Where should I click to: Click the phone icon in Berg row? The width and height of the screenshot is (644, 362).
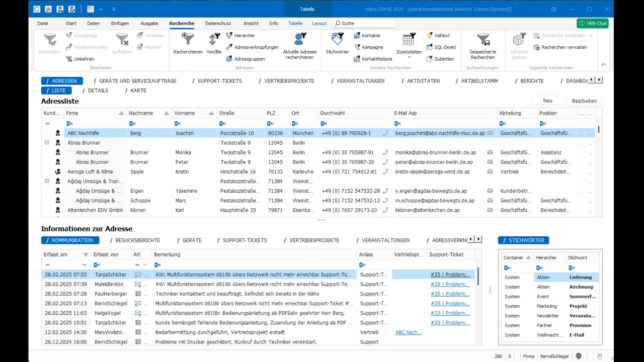coord(385,133)
